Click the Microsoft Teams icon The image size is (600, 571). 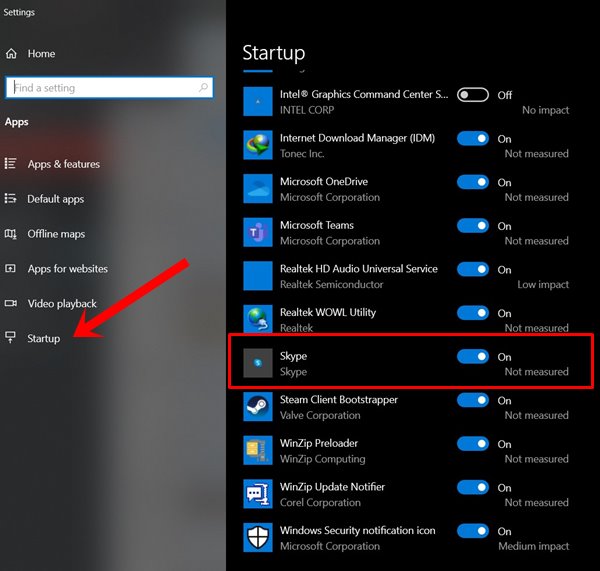(258, 232)
